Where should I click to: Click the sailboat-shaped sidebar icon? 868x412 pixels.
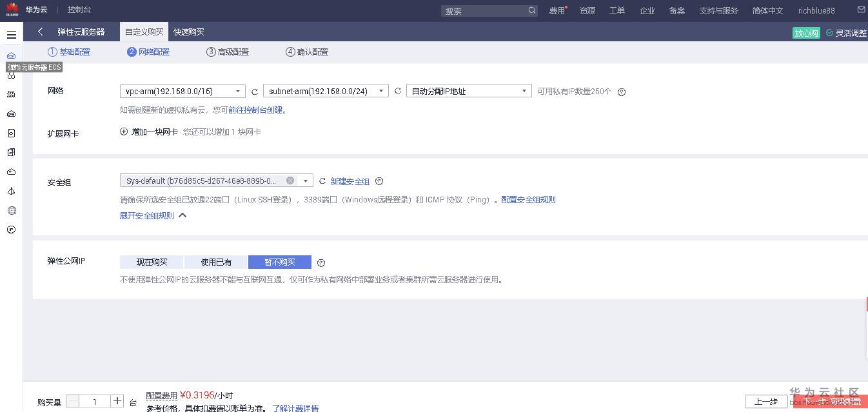tap(11, 191)
